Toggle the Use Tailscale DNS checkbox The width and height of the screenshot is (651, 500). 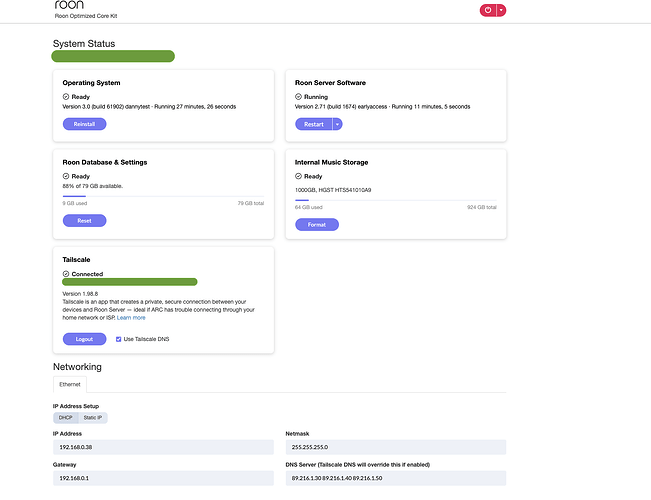[x=118, y=339]
